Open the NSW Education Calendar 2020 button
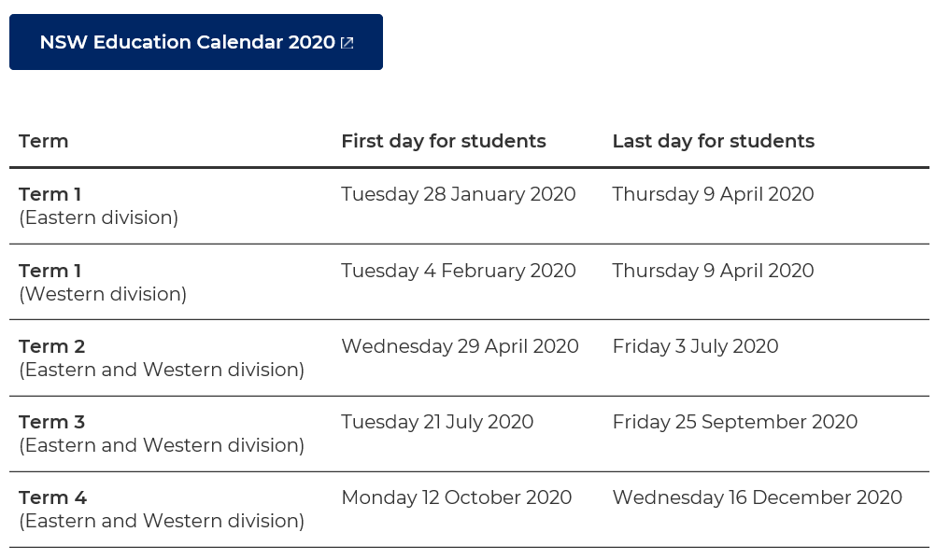Viewport: 936px width, 560px height. [196, 42]
